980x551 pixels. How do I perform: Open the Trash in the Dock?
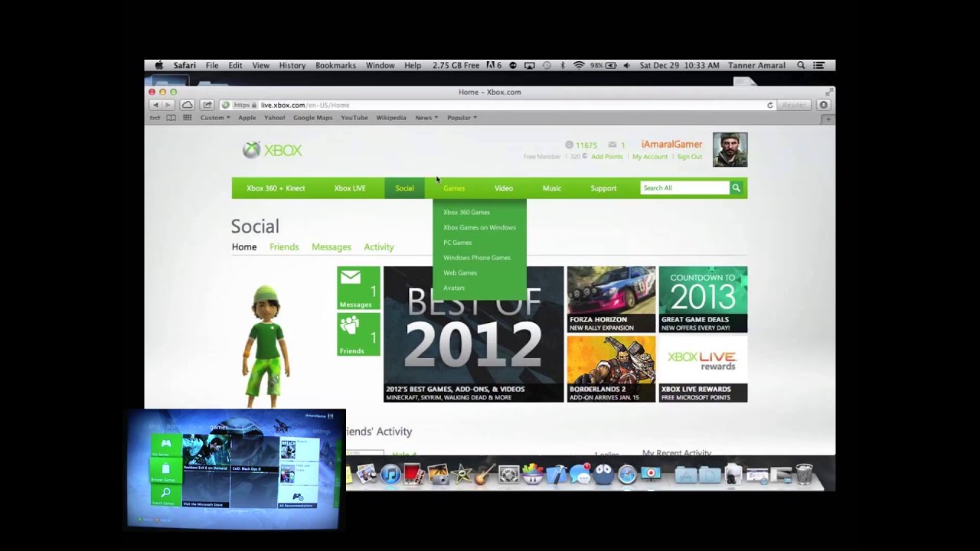(x=805, y=474)
